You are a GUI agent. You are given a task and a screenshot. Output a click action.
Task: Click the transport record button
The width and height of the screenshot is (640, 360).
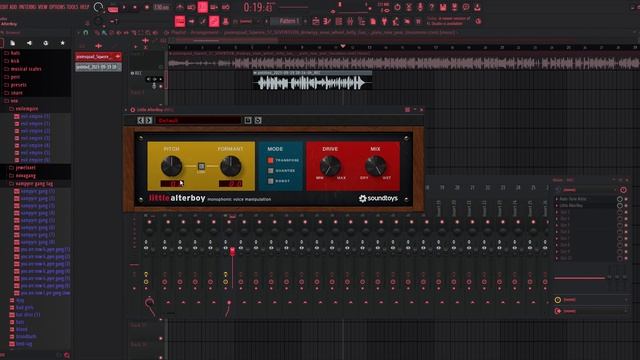click(x=147, y=7)
